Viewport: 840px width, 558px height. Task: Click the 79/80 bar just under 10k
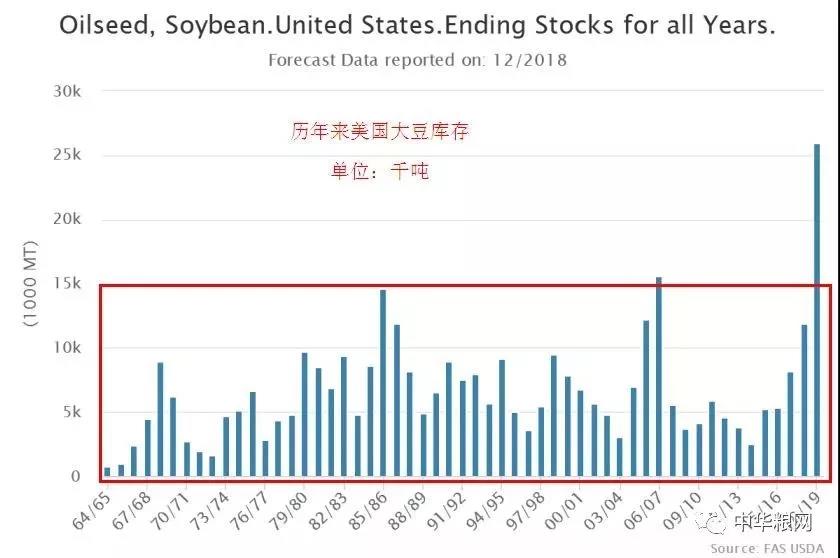304,414
